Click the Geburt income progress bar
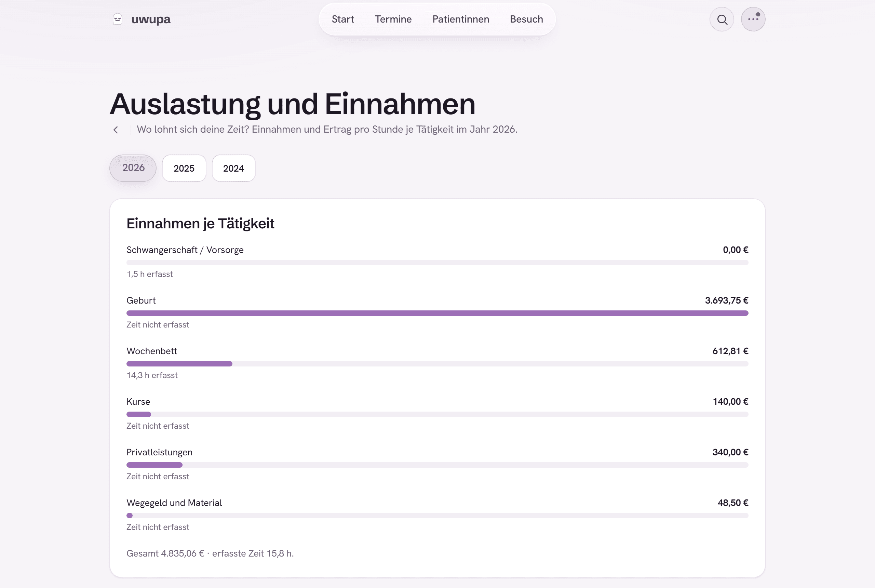The height and width of the screenshot is (588, 875). pos(437,313)
